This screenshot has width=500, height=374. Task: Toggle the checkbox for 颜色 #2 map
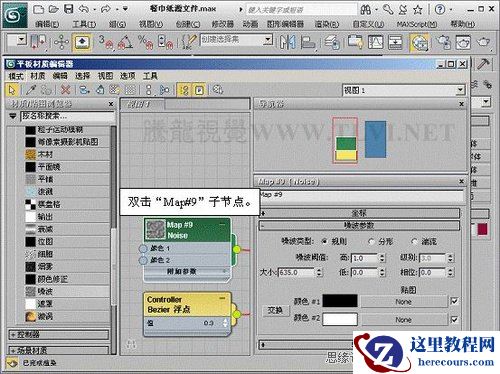[x=454, y=319]
